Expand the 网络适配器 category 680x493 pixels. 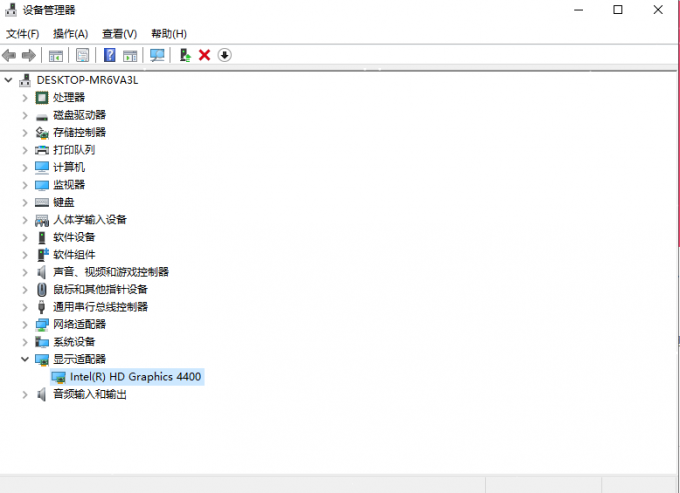tap(25, 324)
